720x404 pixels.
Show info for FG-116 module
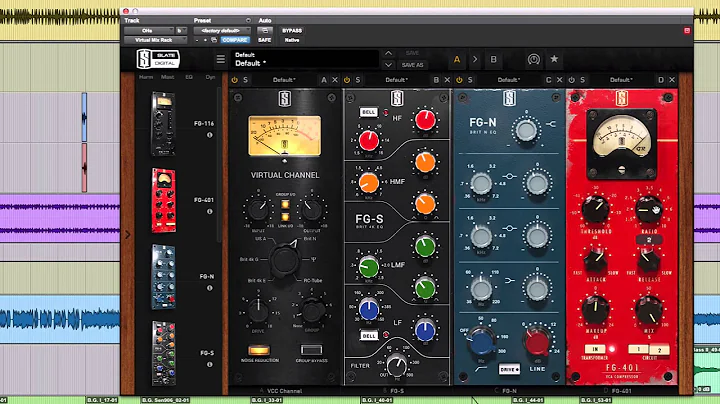tap(209, 135)
